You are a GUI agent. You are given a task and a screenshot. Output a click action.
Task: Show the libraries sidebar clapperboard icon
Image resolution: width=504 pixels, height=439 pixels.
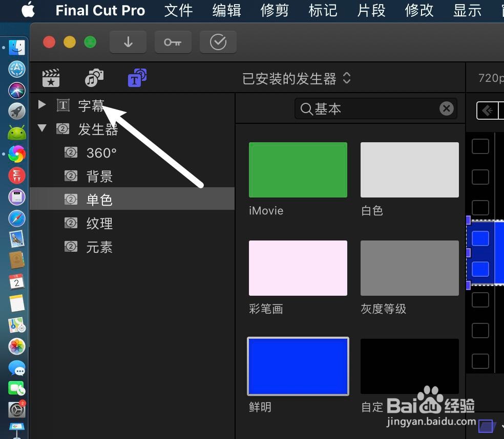pos(51,78)
